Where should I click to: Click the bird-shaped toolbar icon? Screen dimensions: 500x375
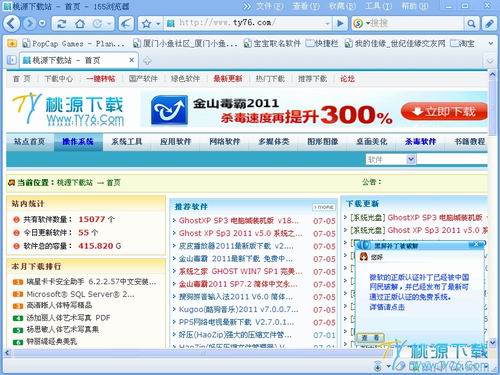(126, 23)
